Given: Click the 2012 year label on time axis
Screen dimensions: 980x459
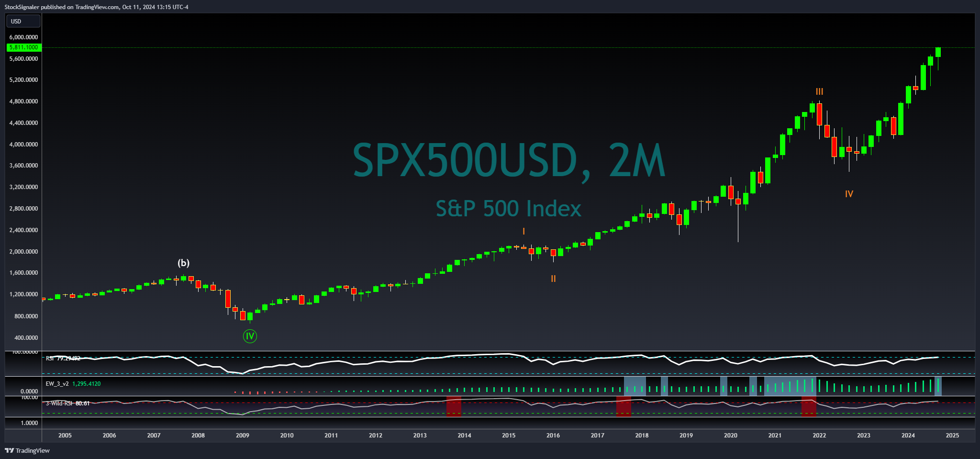Looking at the screenshot, I should pos(376,436).
